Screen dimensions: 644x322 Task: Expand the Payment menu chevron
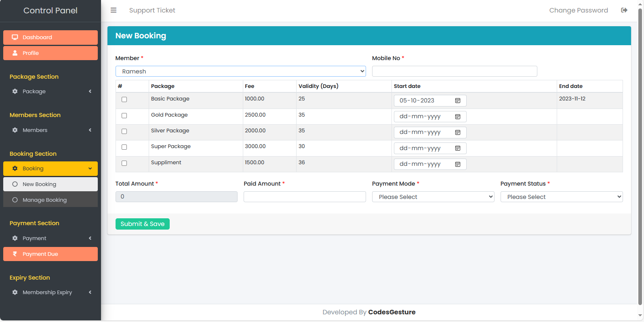coord(90,238)
